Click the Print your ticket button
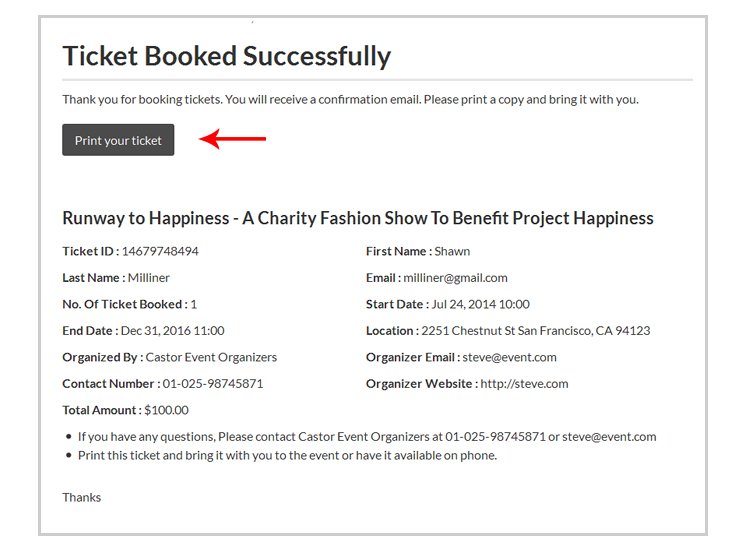This screenshot has width=748, height=551. pos(118,140)
